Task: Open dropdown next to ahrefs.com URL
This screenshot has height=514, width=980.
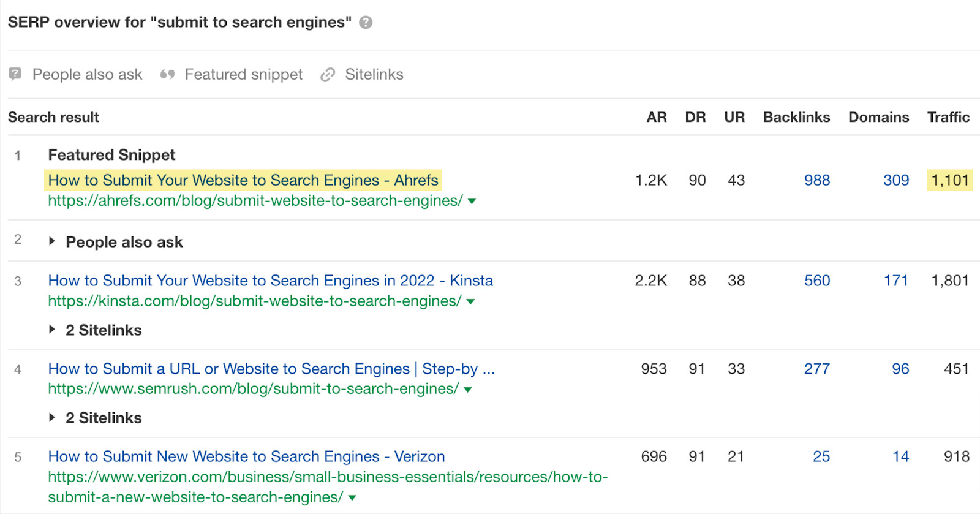Action: point(472,202)
